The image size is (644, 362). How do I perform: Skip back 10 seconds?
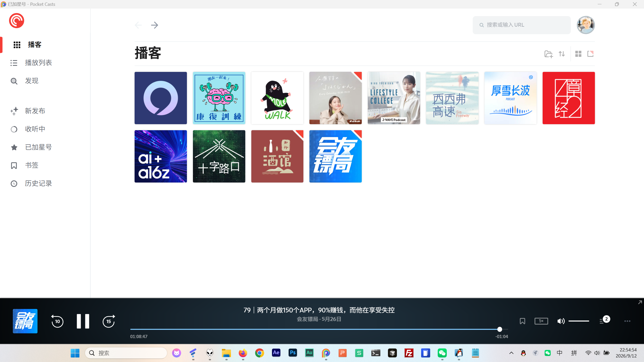[57, 321]
